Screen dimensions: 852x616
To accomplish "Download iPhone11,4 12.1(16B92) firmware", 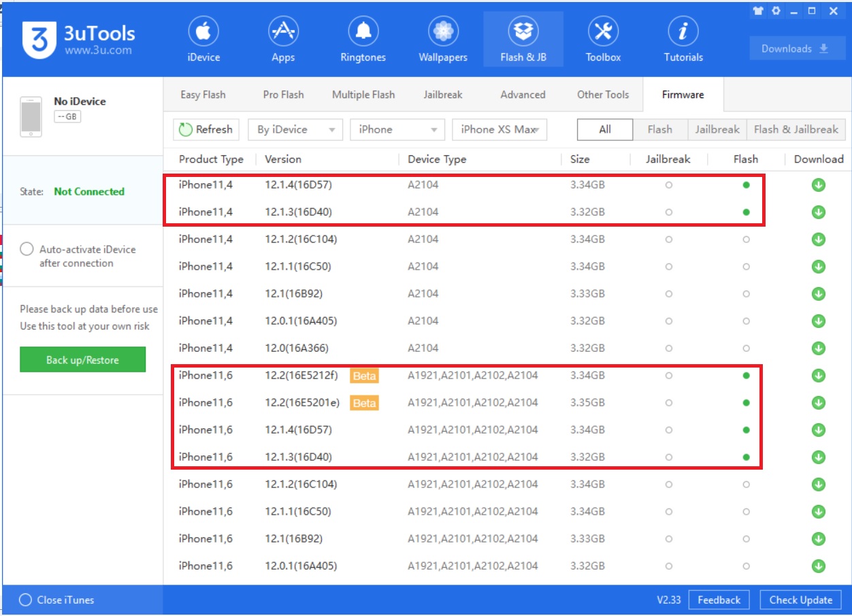I will tap(819, 294).
